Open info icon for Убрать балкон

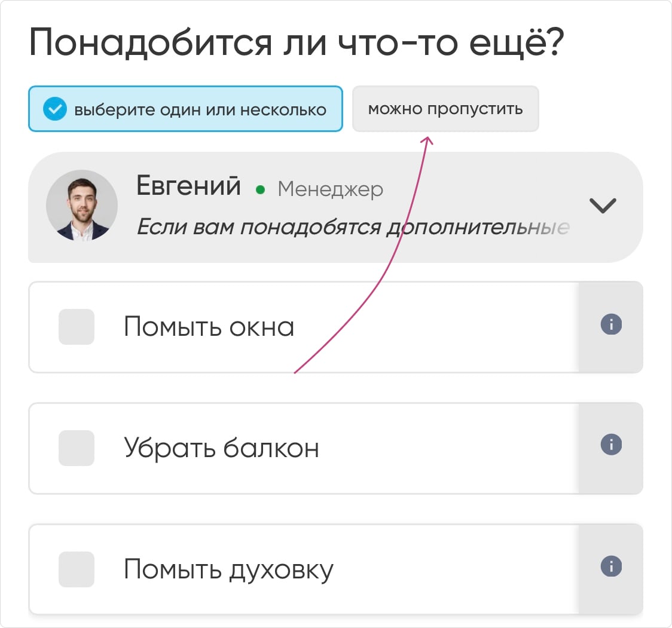click(x=610, y=445)
